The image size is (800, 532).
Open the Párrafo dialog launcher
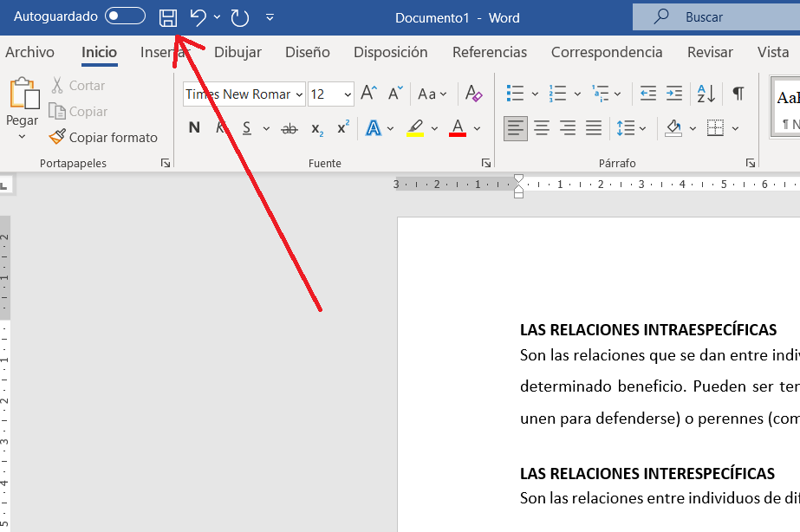tap(750, 163)
